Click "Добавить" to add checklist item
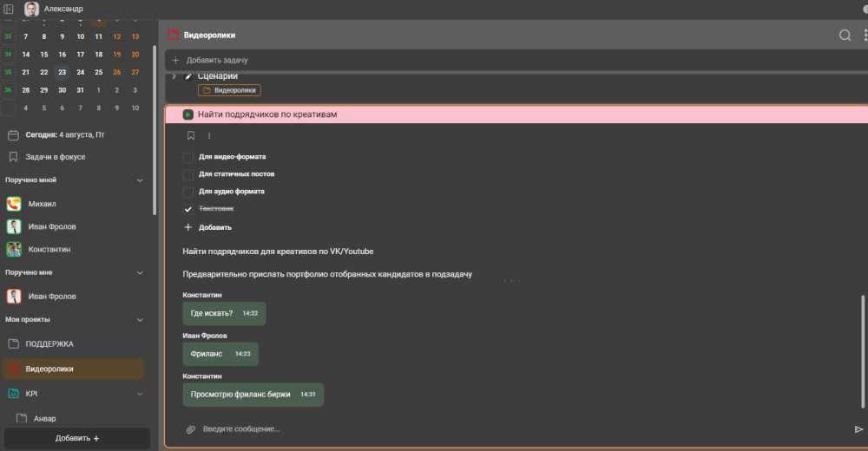This screenshot has height=451, width=868. [x=214, y=227]
